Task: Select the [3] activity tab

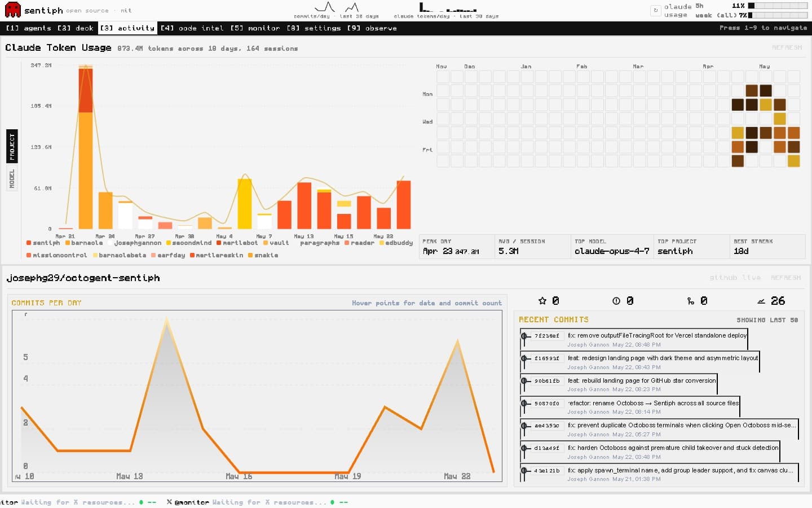Action: pos(128,28)
